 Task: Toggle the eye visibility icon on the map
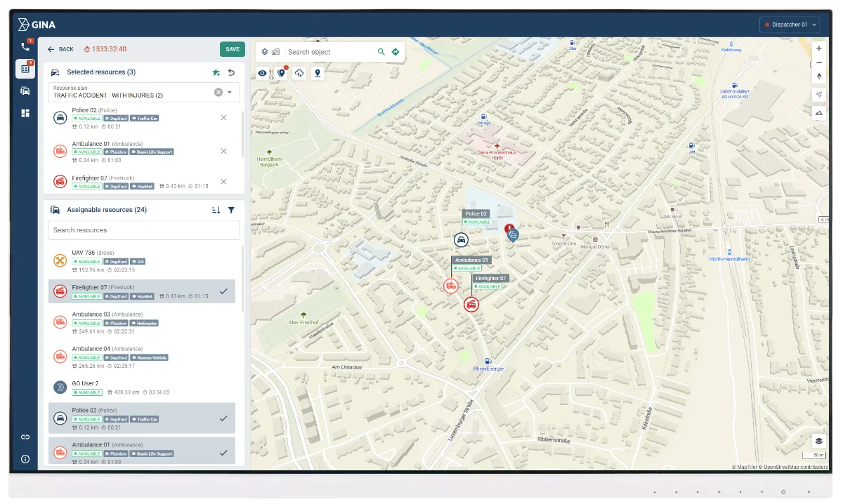click(262, 73)
